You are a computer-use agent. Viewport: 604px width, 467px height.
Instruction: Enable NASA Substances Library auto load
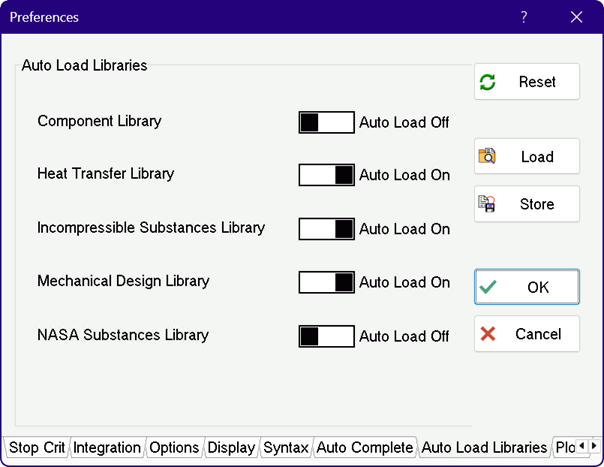tap(326, 336)
